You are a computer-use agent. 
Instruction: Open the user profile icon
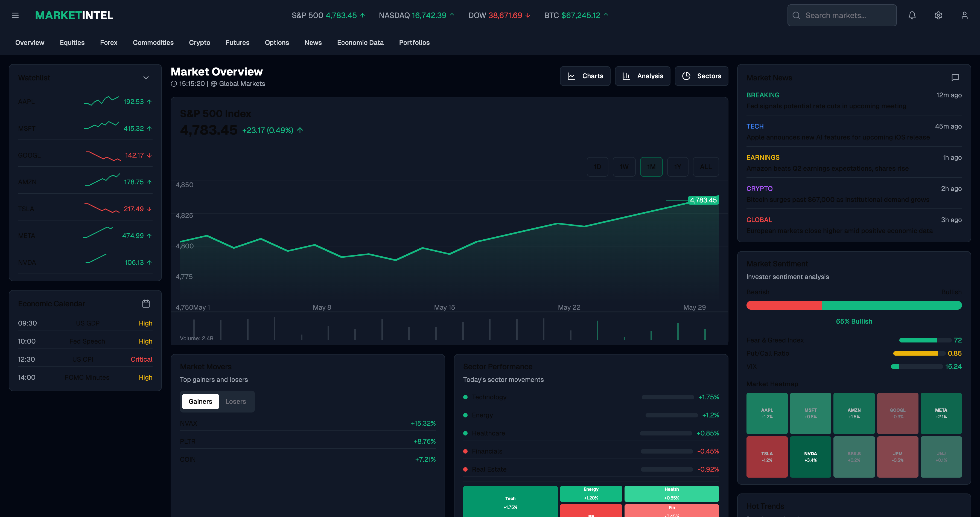click(x=964, y=15)
